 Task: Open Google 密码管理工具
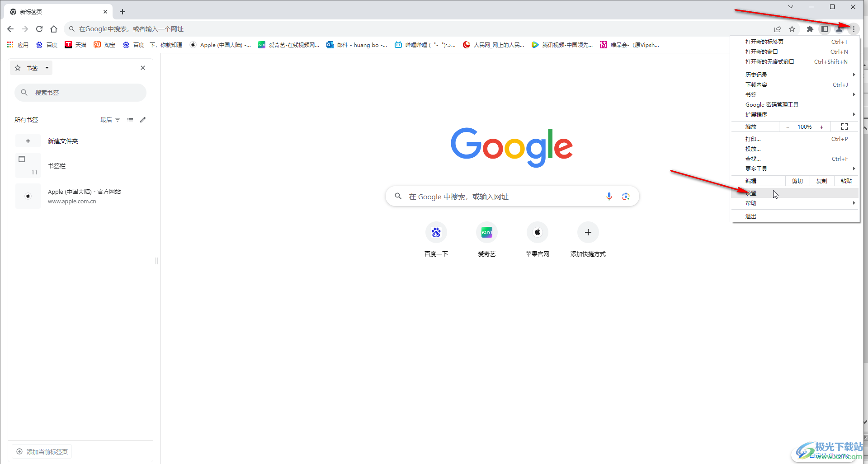(795, 104)
